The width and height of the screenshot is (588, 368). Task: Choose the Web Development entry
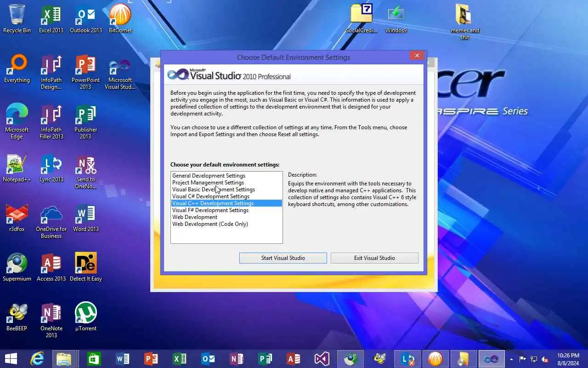[226, 217]
